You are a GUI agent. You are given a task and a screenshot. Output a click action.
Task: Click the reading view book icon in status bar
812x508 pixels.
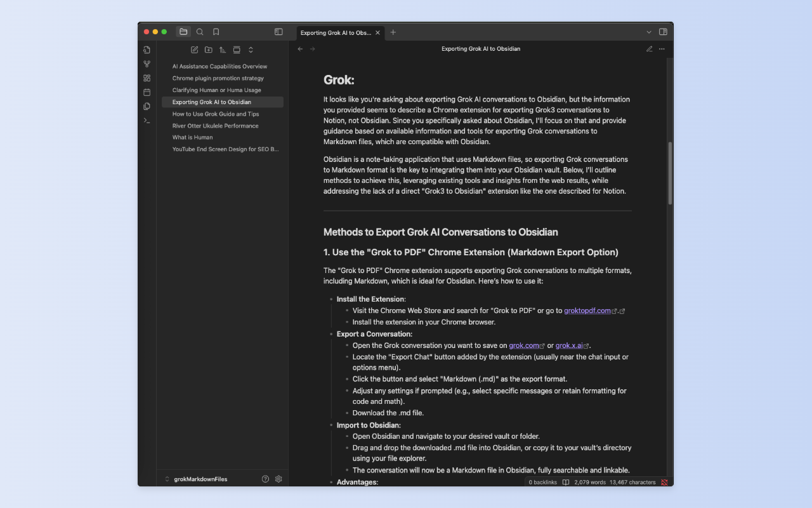pos(566,483)
